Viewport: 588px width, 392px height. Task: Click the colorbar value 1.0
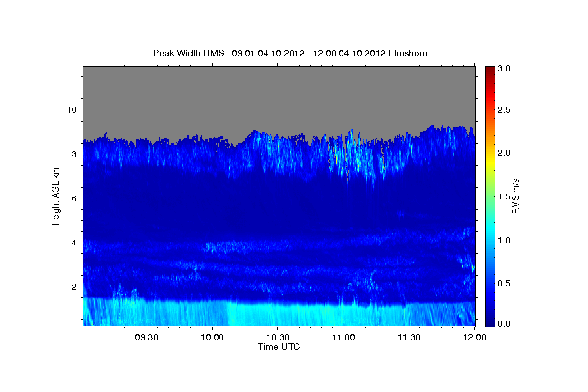(505, 240)
